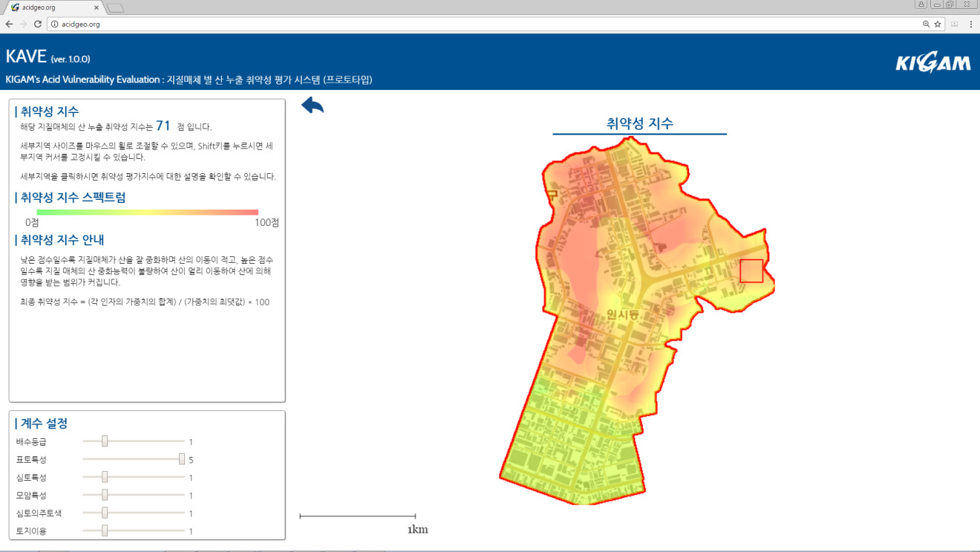Click the site info icon beside acidgeo.org
This screenshot has height=552, width=980.
[54, 24]
